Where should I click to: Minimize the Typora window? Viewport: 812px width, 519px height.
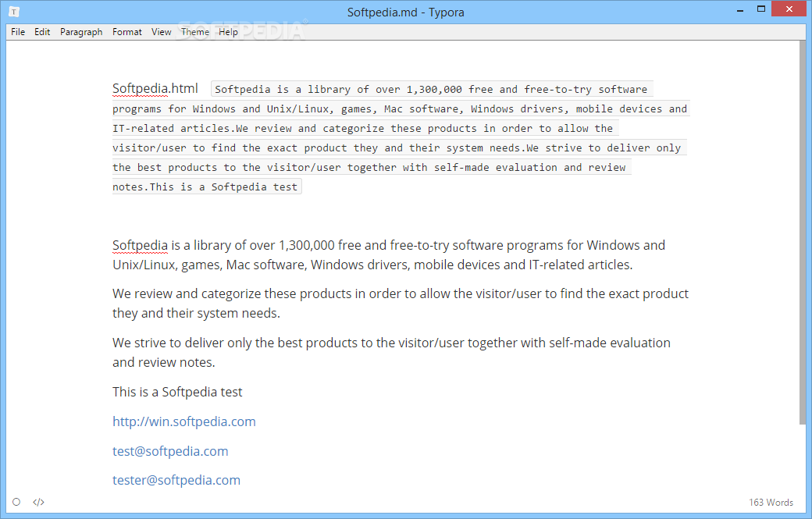740,10
